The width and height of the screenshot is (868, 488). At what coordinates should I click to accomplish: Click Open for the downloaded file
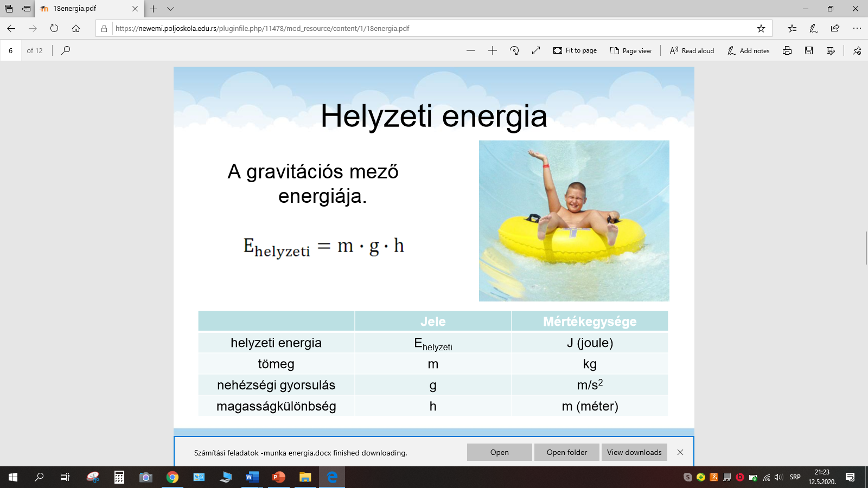(499, 452)
